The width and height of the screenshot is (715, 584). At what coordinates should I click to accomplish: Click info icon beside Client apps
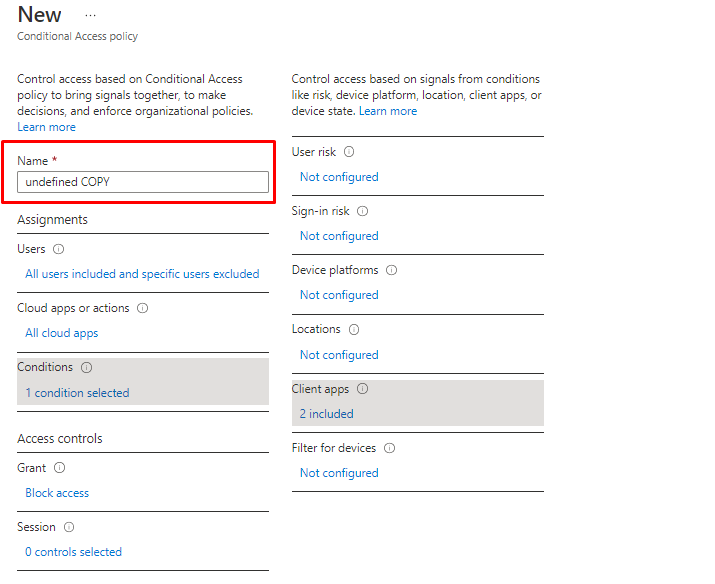coord(362,389)
